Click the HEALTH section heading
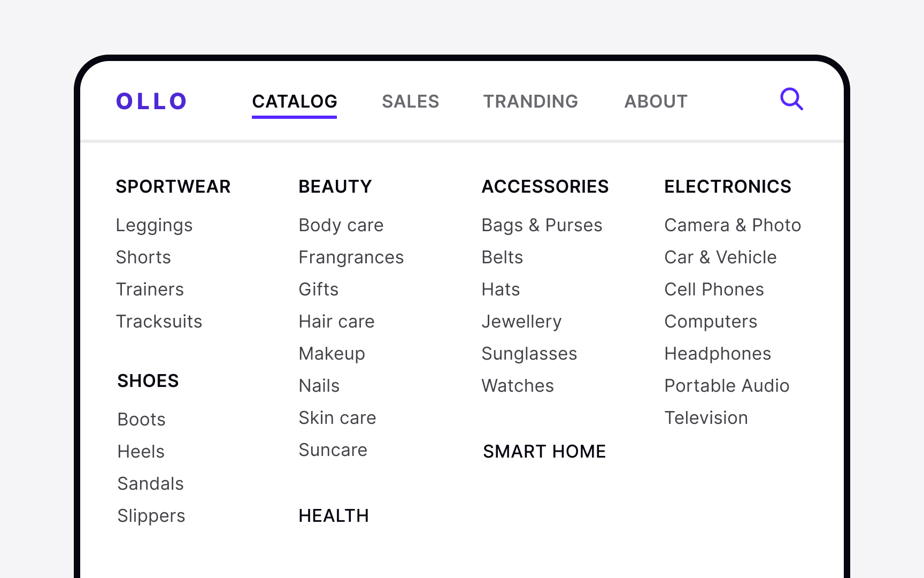Viewport: 924px width, 578px height. [334, 516]
